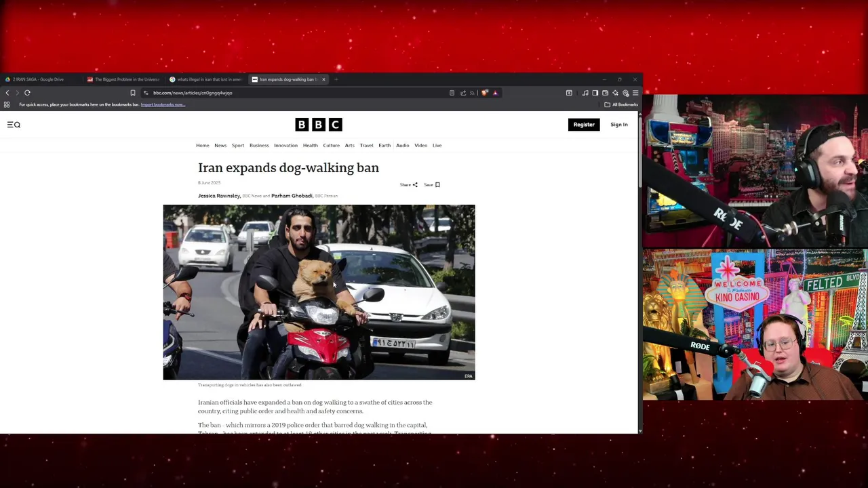Screen dimensions: 868x488
Task: Open the apps grid icon in bookmarks bar
Action: tap(7, 104)
